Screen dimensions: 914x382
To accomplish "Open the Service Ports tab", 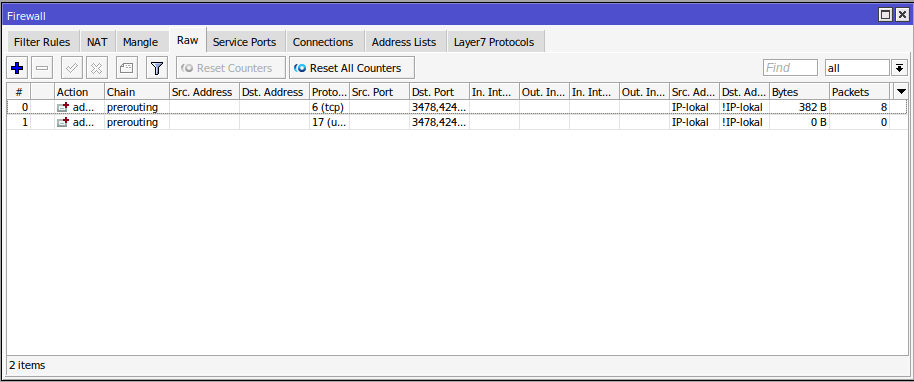I will point(245,42).
